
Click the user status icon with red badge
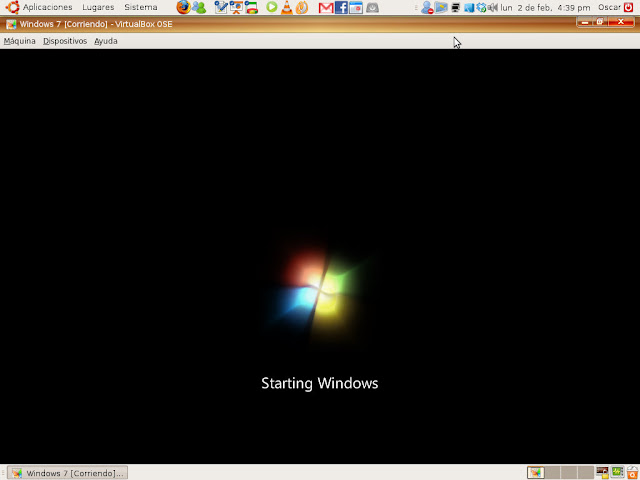[427, 7]
